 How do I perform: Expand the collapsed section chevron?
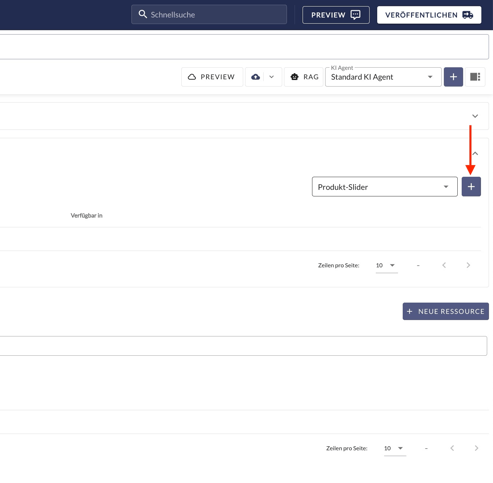click(x=475, y=116)
